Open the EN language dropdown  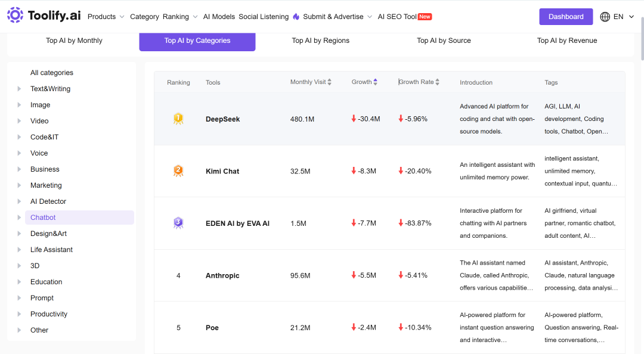coord(624,17)
